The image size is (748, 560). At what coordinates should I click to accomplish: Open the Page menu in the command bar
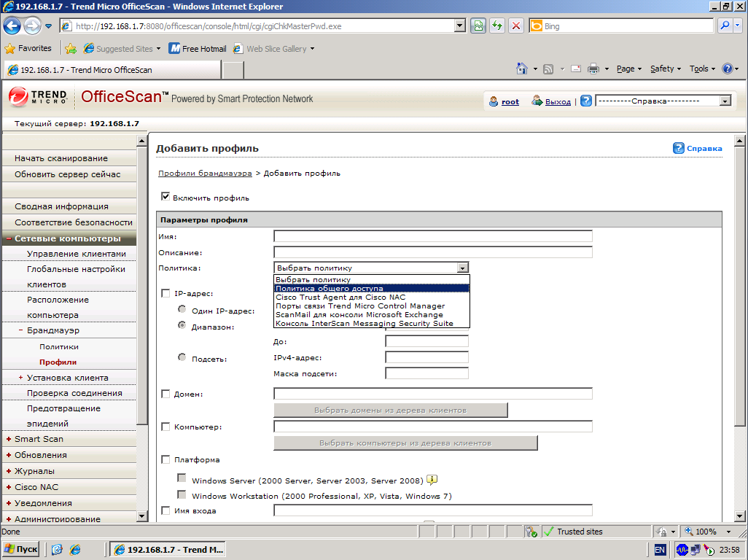[x=628, y=69]
